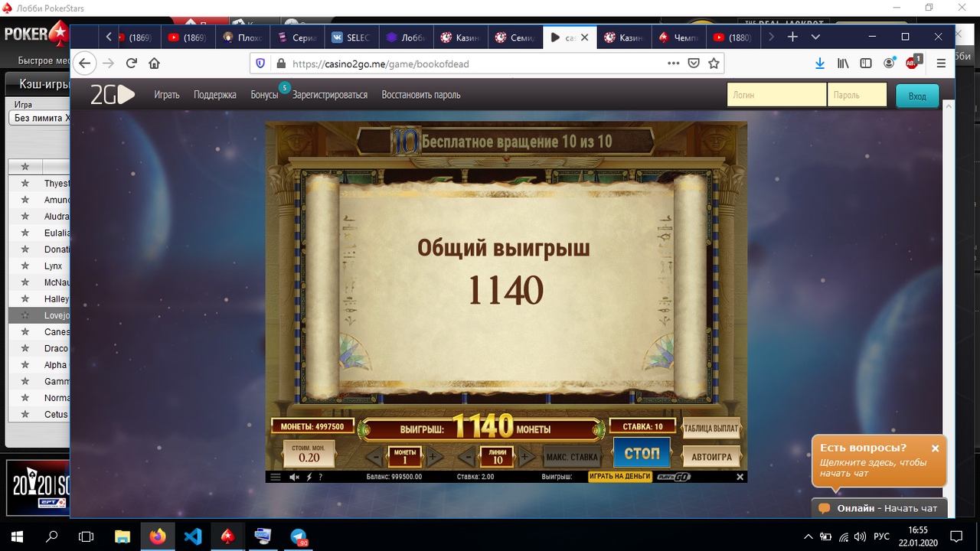The width and height of the screenshot is (980, 551).
Task: Switch to the Семи tab
Action: pyautogui.click(x=514, y=37)
